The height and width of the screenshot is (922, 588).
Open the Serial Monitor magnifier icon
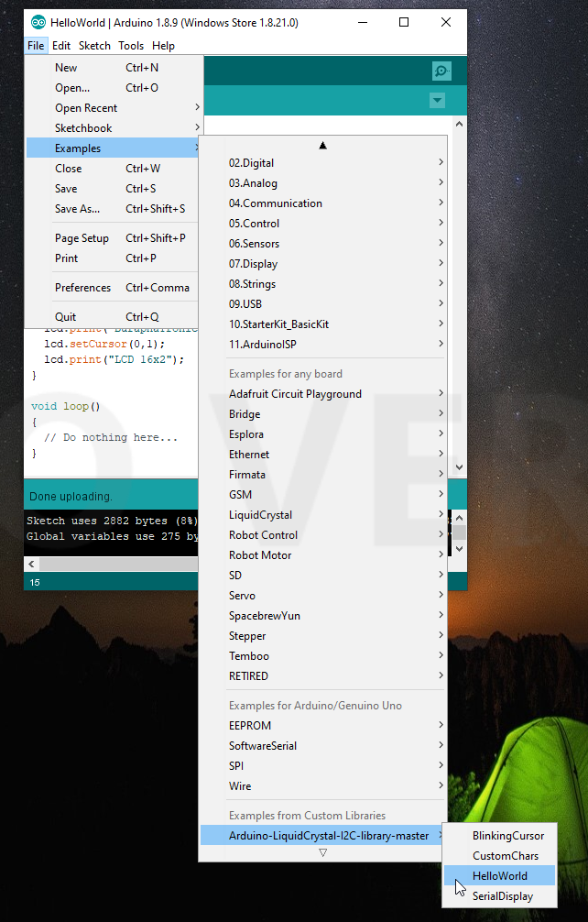point(441,71)
